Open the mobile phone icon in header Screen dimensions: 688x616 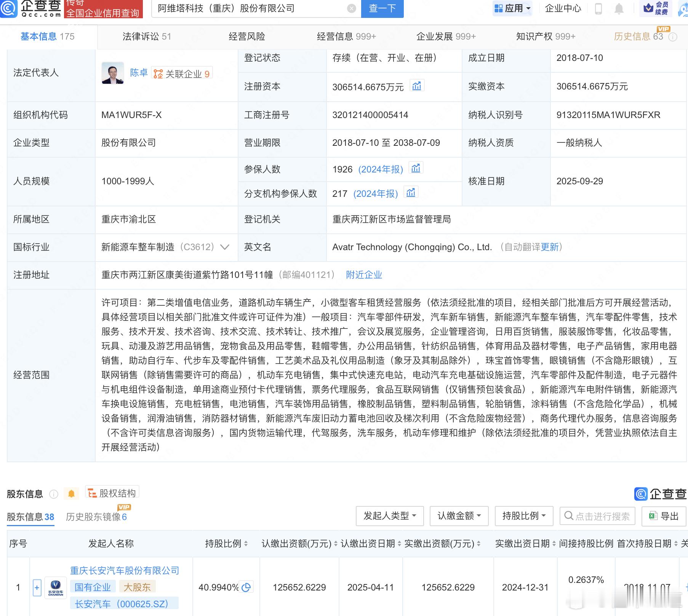(598, 8)
